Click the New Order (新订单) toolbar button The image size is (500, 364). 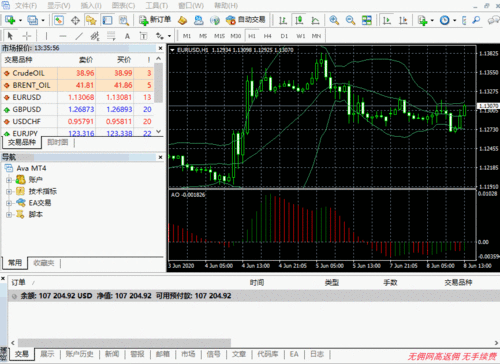click(x=155, y=20)
